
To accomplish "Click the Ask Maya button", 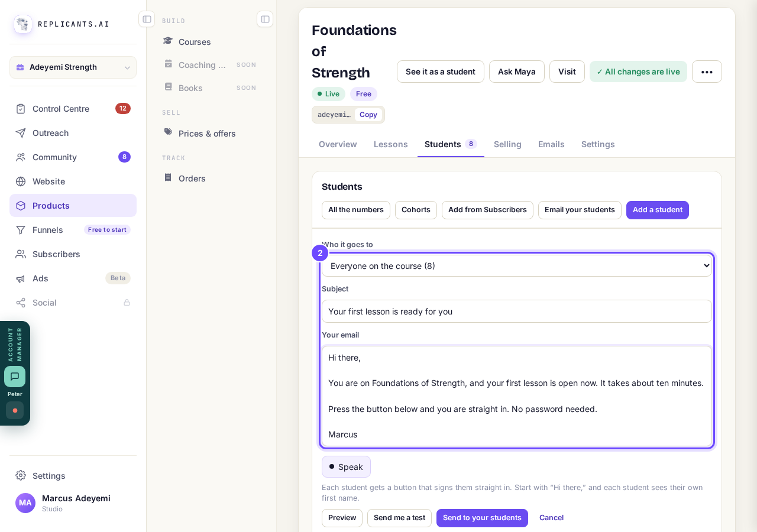I will (x=517, y=72).
